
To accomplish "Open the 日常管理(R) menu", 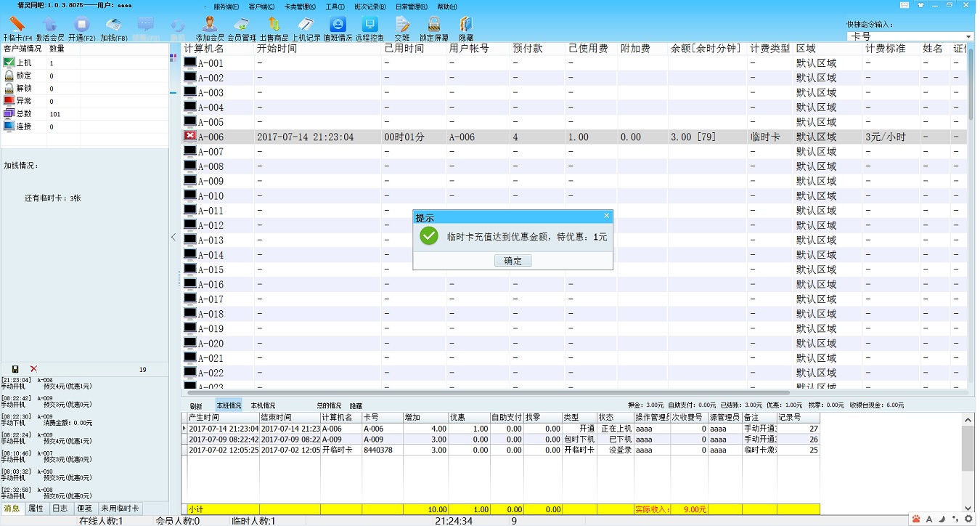I will point(411,7).
